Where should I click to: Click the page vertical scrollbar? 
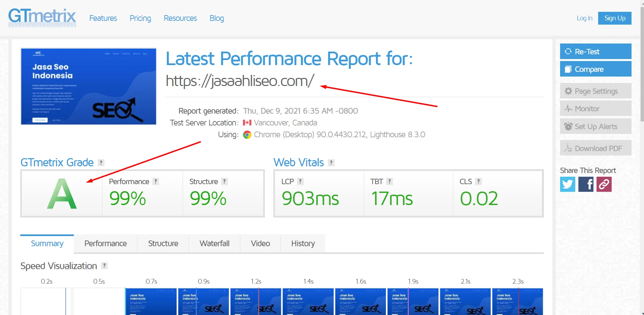point(642,64)
